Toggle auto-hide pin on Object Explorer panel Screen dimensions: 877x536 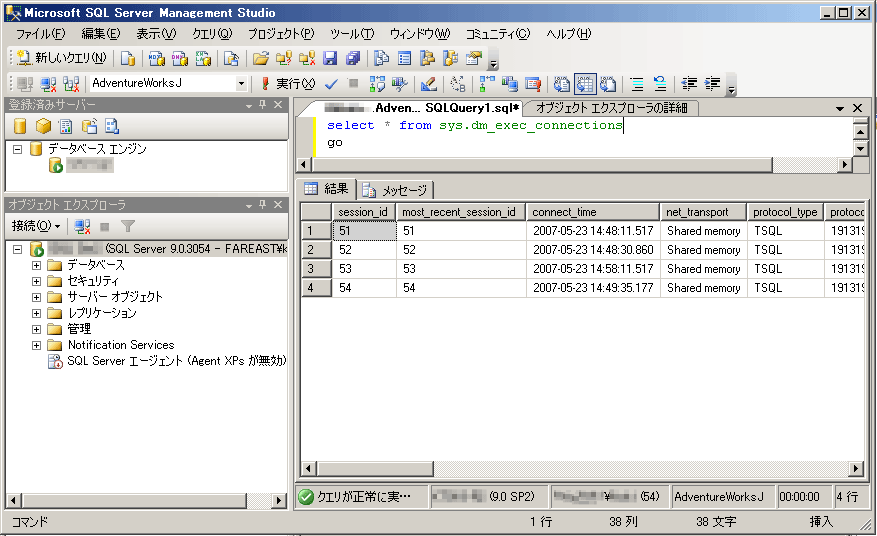tap(262, 205)
